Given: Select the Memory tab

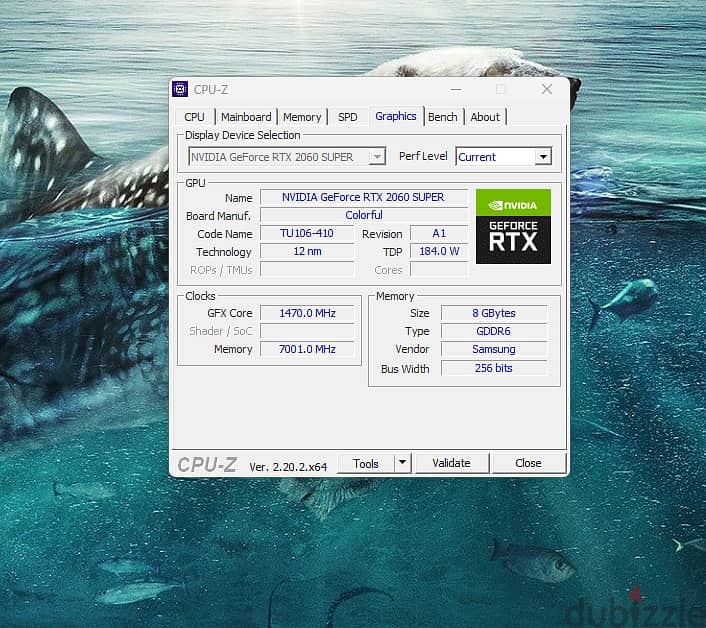Looking at the screenshot, I should point(302,117).
